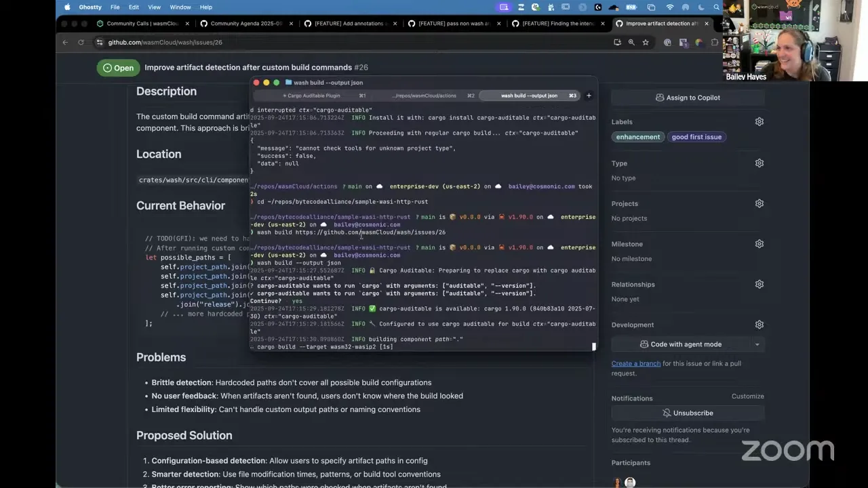The image size is (868, 488).
Task: Click the site info icon in address bar
Action: pyautogui.click(x=100, y=42)
